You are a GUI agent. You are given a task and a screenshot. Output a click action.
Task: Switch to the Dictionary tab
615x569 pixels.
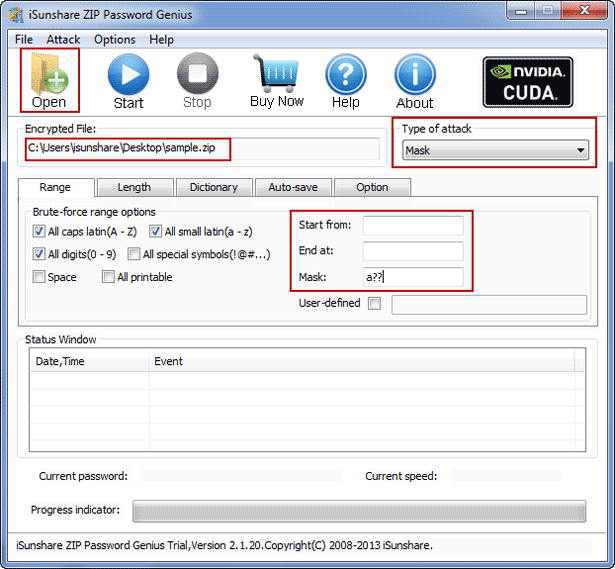(x=214, y=187)
